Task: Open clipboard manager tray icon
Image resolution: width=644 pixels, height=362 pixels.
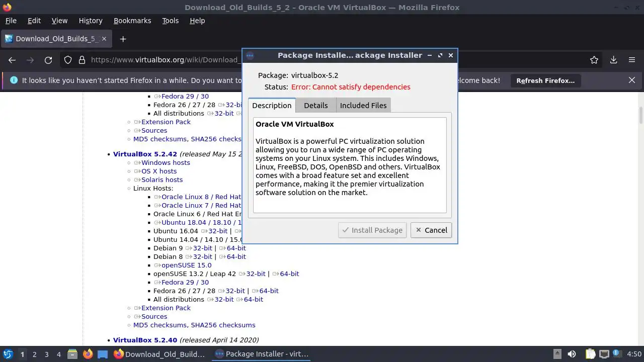Action: (x=590, y=354)
